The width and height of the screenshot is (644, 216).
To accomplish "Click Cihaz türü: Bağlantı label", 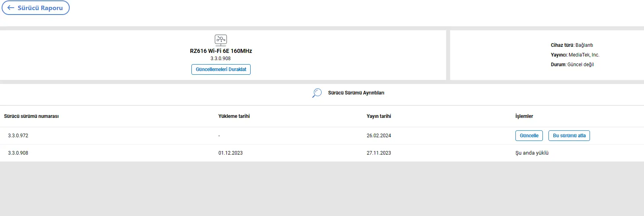I will [x=572, y=45].
